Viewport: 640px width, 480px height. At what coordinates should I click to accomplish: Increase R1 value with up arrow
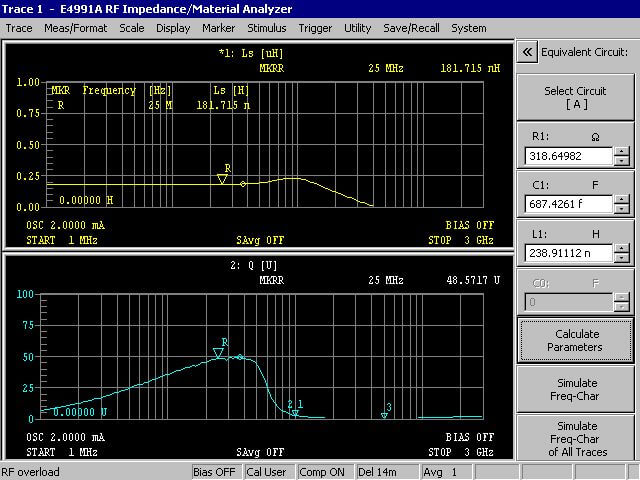point(622,151)
